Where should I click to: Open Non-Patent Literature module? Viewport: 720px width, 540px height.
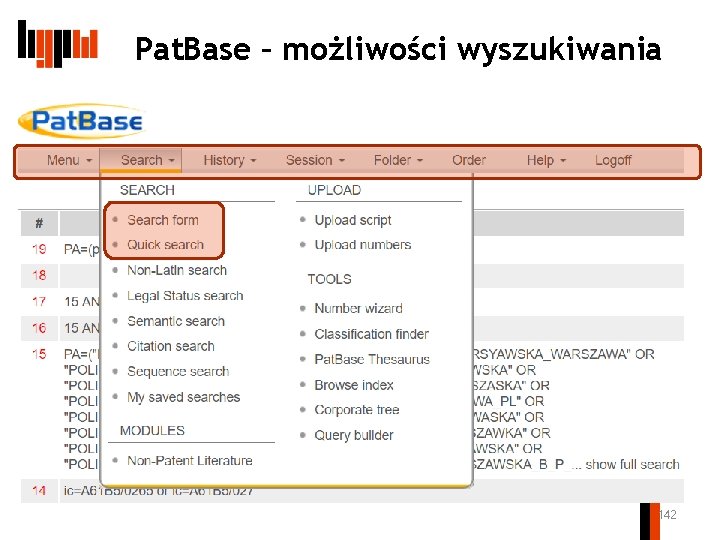click(190, 461)
